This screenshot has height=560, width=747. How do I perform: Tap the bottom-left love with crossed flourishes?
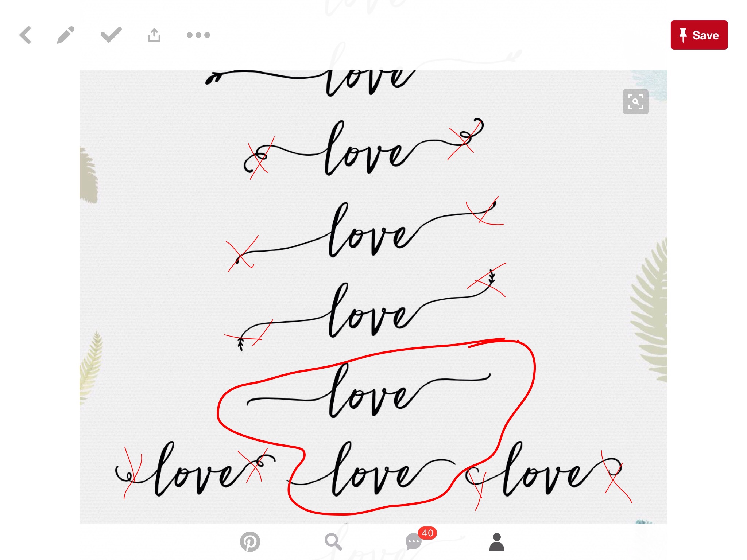(x=193, y=472)
